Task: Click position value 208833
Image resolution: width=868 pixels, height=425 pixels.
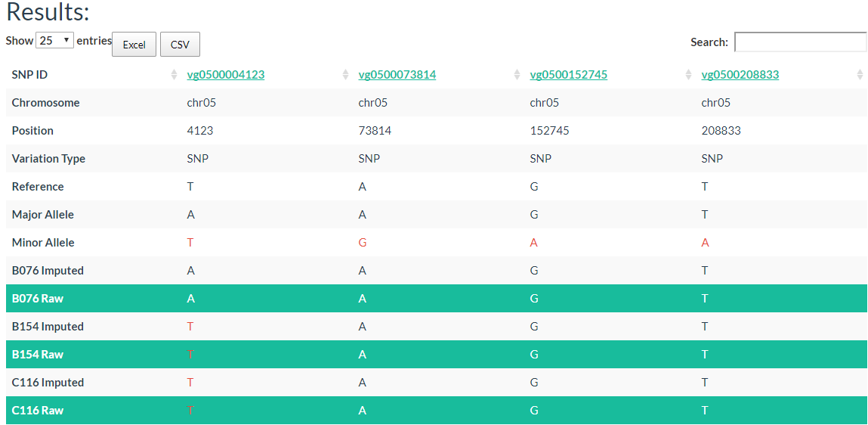Action: pyautogui.click(x=721, y=131)
